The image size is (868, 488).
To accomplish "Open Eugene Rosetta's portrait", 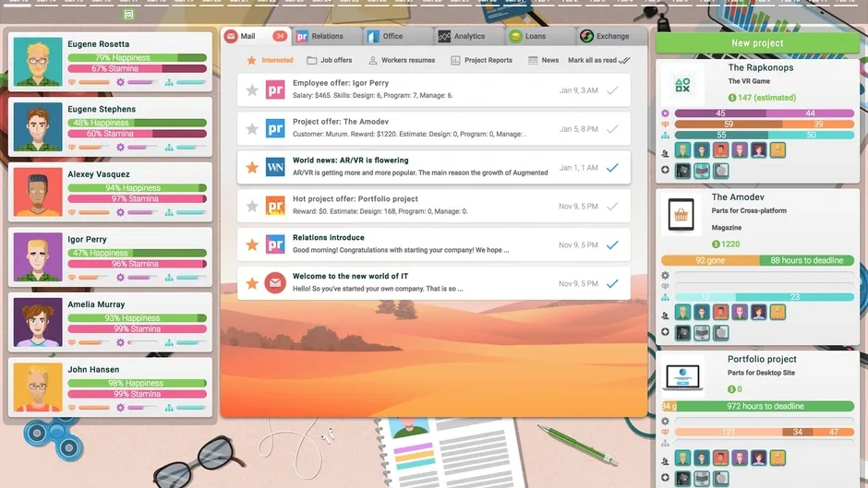I will click(x=38, y=62).
